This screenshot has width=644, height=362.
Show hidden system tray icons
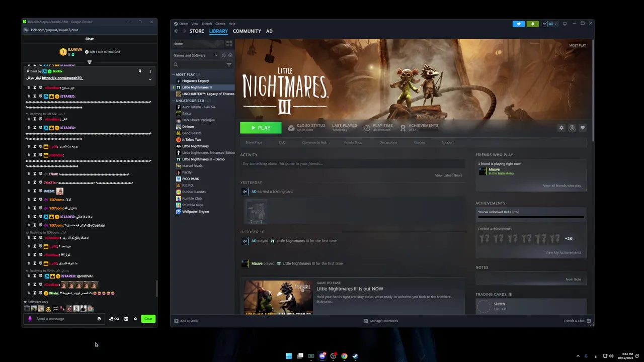pos(578,356)
